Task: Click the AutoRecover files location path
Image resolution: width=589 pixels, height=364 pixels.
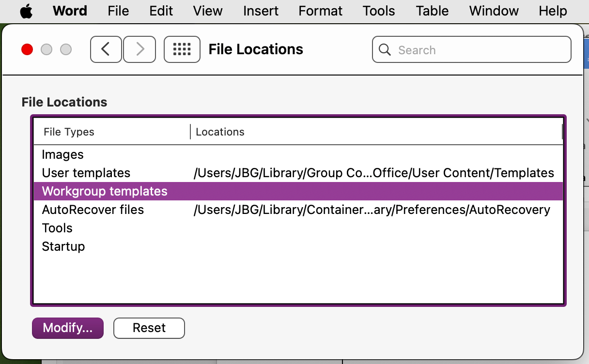Action: tap(372, 210)
